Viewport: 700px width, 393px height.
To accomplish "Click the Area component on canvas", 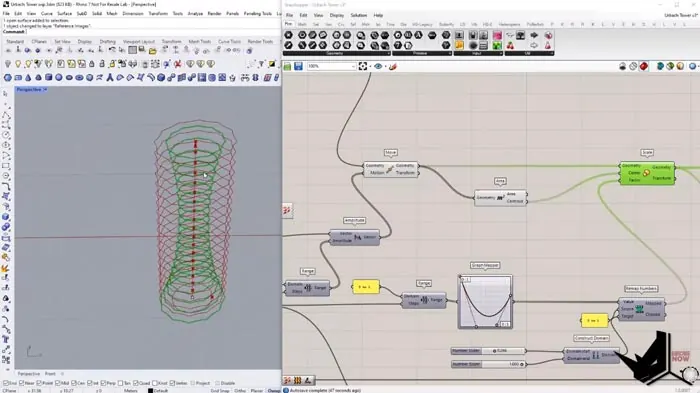I will pyautogui.click(x=500, y=197).
